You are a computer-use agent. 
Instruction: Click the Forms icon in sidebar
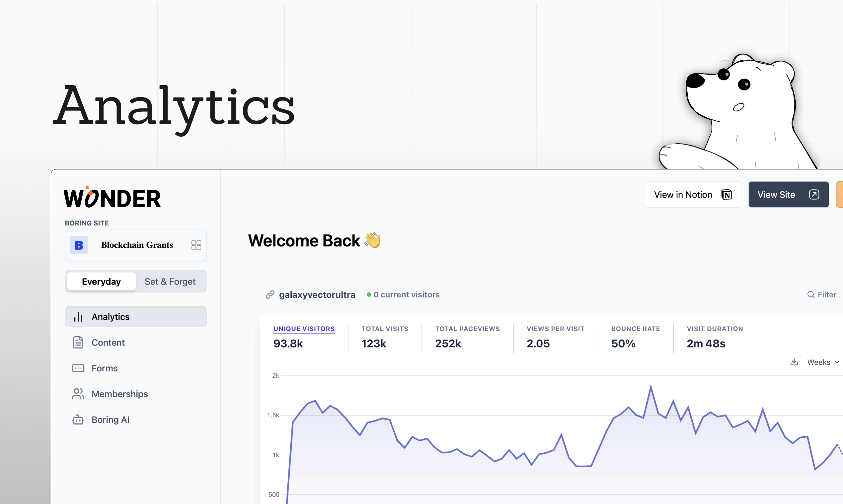coord(78,368)
